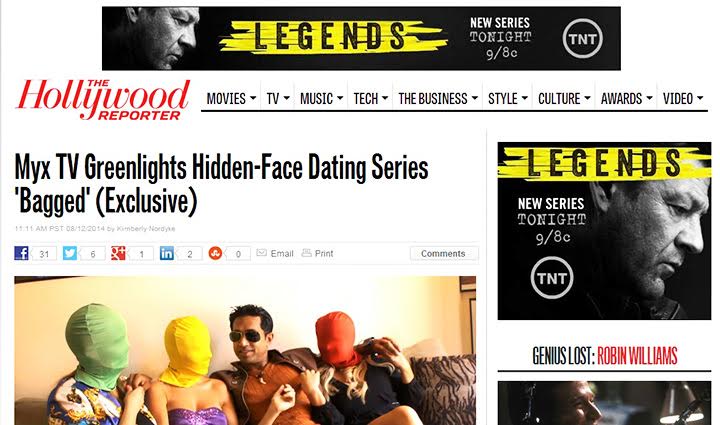Click the StumbleUpon share icon
Image resolution: width=720 pixels, height=425 pixels.
pyautogui.click(x=215, y=253)
